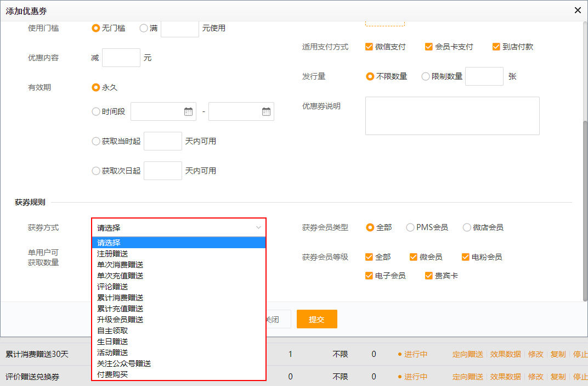Choose the 时间段 validity radio option
This screenshot has height=386, width=588.
pyautogui.click(x=96, y=111)
